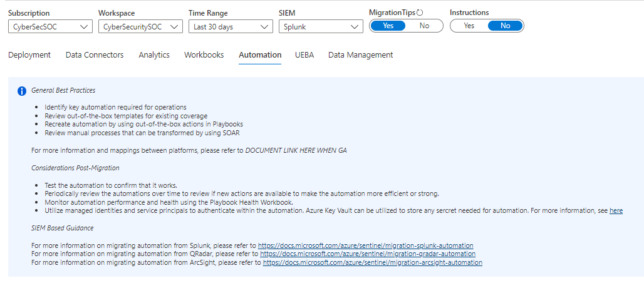The image size is (644, 283).
Task: Open the Data Connectors tab
Action: tap(95, 55)
